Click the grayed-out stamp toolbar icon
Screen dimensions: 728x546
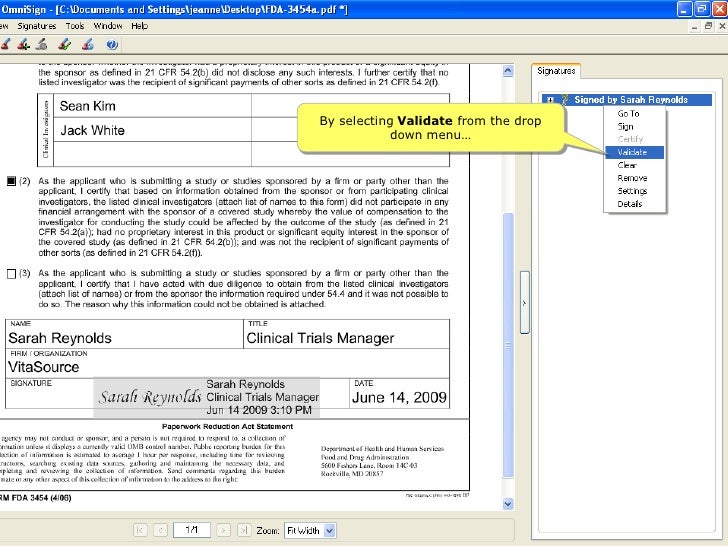(x=42, y=45)
